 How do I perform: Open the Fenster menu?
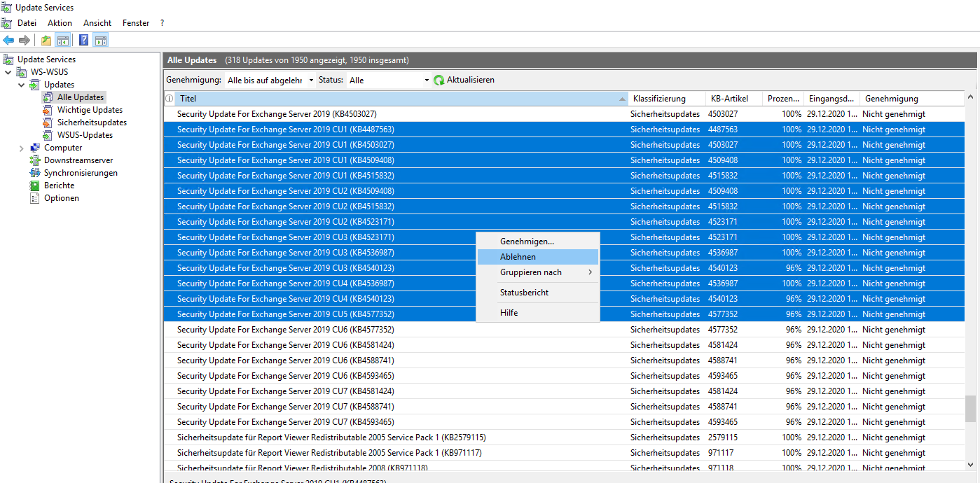tap(136, 23)
